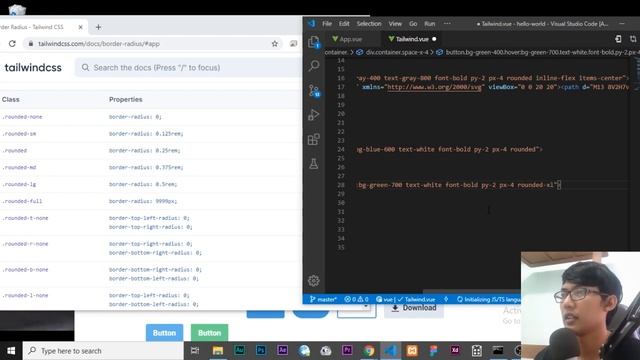Switch to the Tailwind.vue tab
640x360 pixels.
[412, 39]
